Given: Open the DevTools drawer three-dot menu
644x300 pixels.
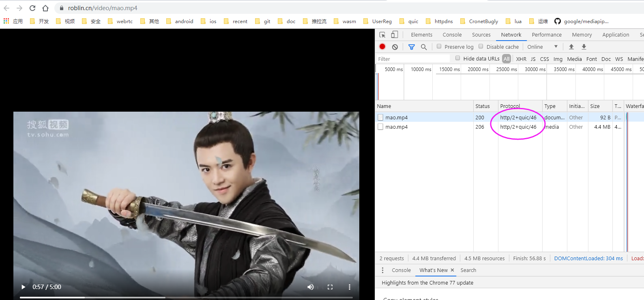Looking at the screenshot, I should click(x=382, y=270).
